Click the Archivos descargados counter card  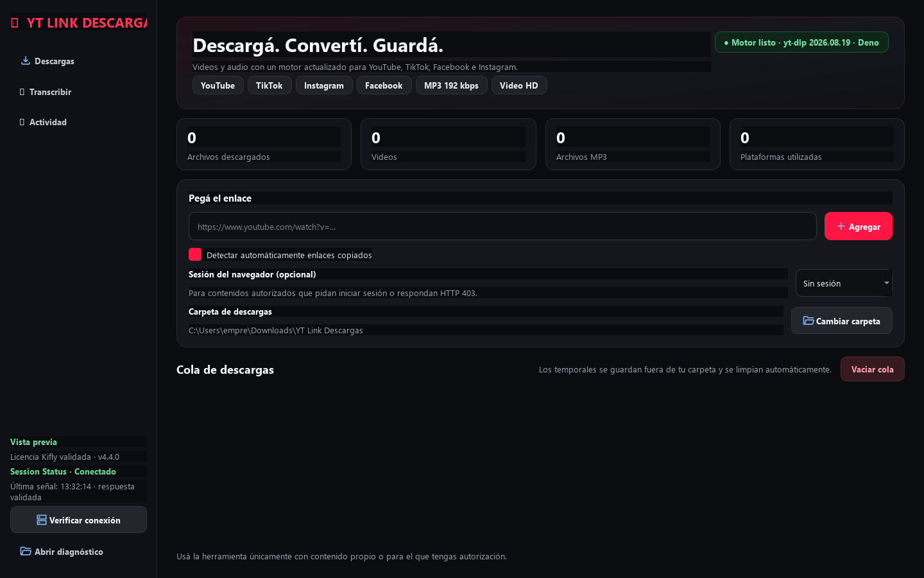pyautogui.click(x=264, y=144)
